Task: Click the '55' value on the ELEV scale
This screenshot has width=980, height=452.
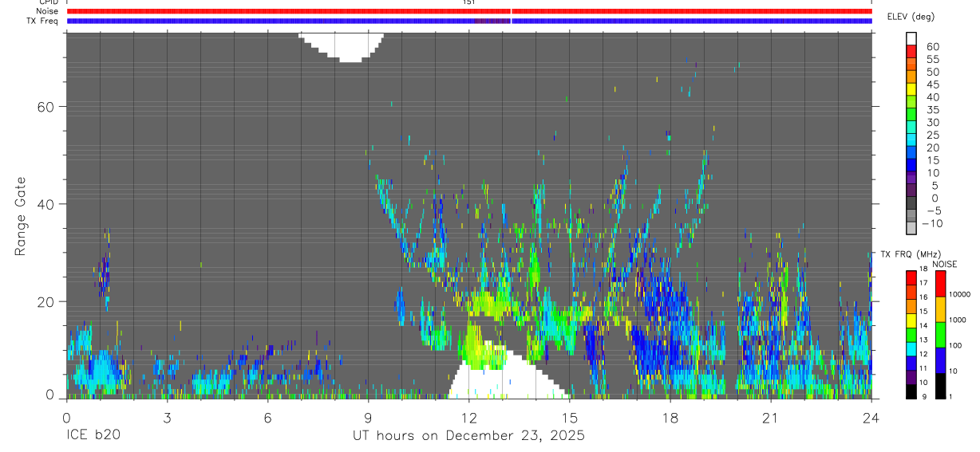Action: pyautogui.click(x=933, y=60)
